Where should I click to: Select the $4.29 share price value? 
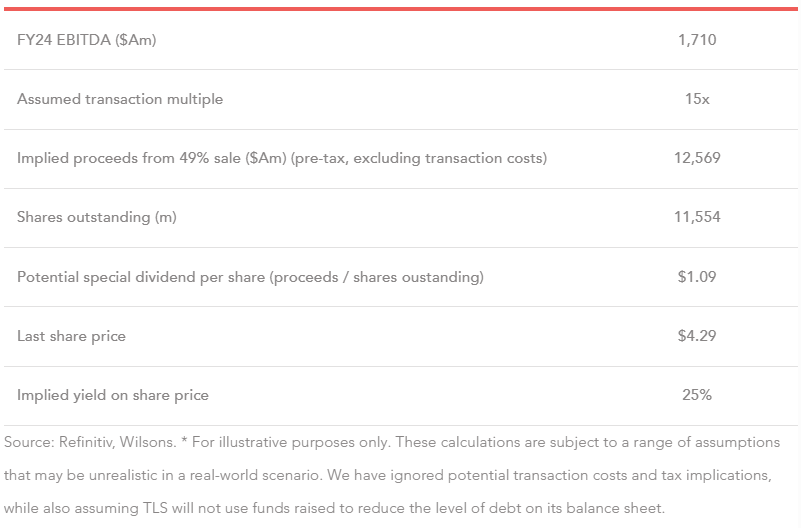(697, 336)
